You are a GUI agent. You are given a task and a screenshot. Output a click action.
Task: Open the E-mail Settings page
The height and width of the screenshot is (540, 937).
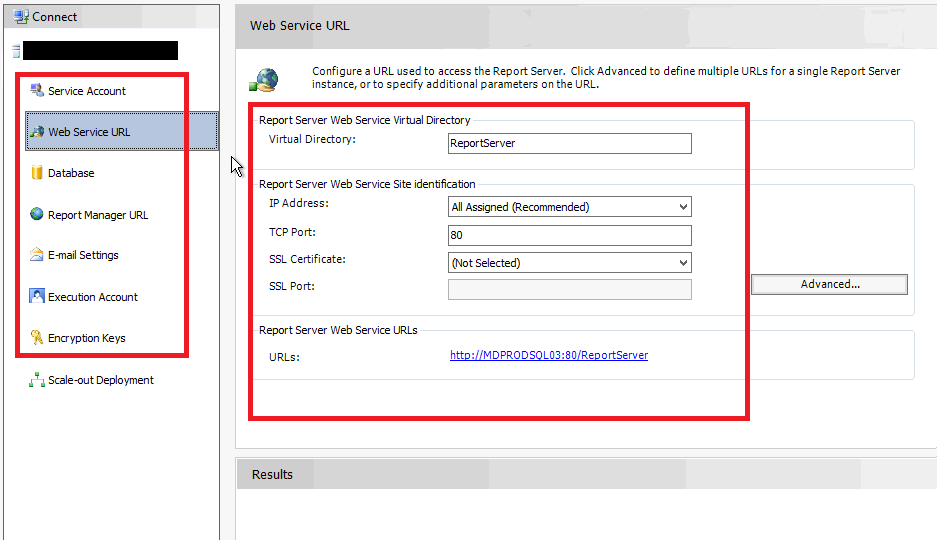tap(83, 255)
